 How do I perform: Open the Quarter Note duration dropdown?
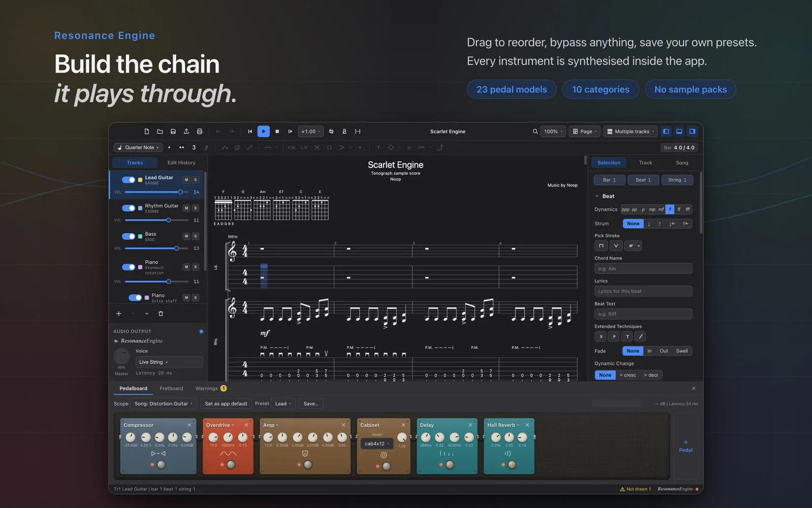138,148
